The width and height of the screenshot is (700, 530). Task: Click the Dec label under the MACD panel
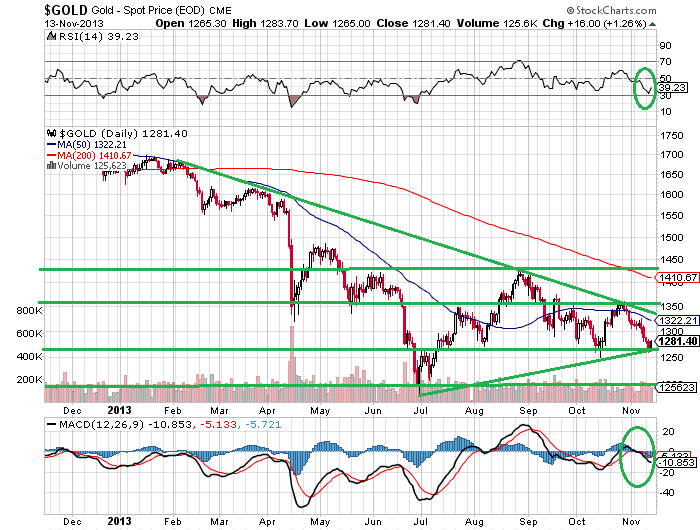[72, 522]
